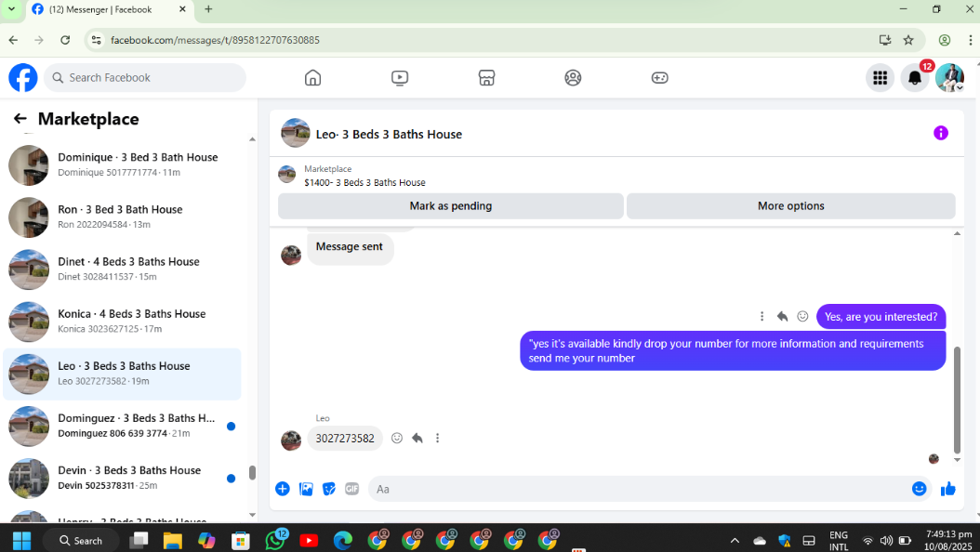Image resolution: width=980 pixels, height=552 pixels.
Task: Go back using the Marketplace back arrow
Action: click(x=20, y=119)
